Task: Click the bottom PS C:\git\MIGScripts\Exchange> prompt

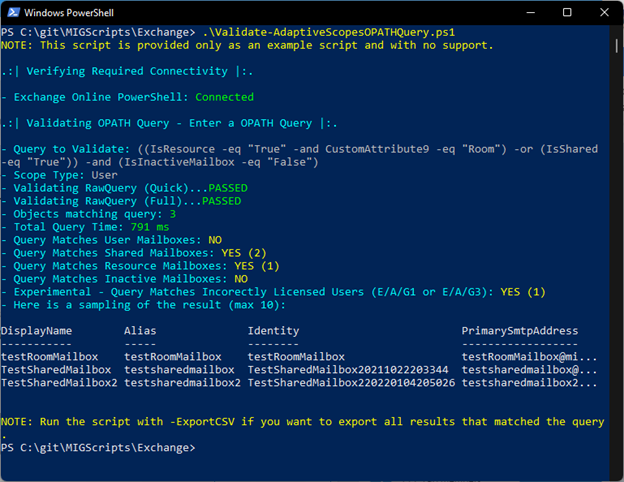Action: (x=98, y=448)
